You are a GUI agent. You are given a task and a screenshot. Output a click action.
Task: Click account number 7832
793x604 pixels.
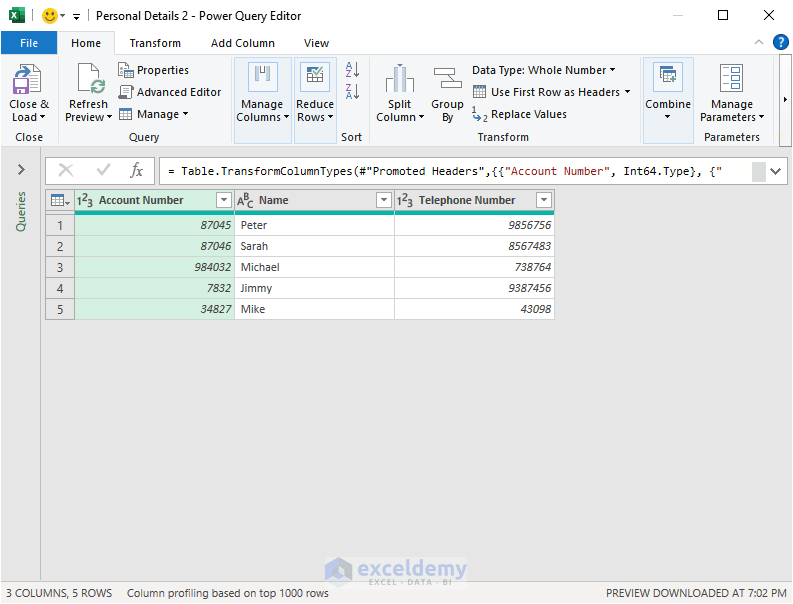[x=154, y=288]
